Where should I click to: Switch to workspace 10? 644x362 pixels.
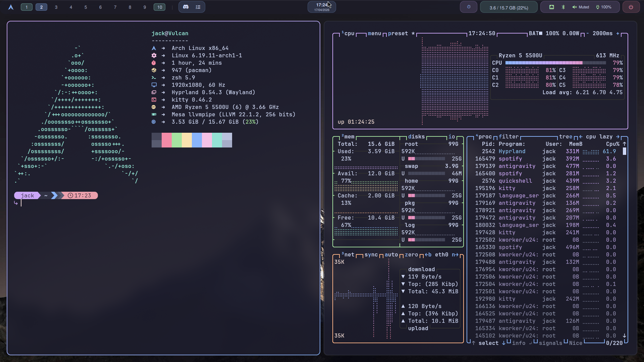pyautogui.click(x=160, y=7)
